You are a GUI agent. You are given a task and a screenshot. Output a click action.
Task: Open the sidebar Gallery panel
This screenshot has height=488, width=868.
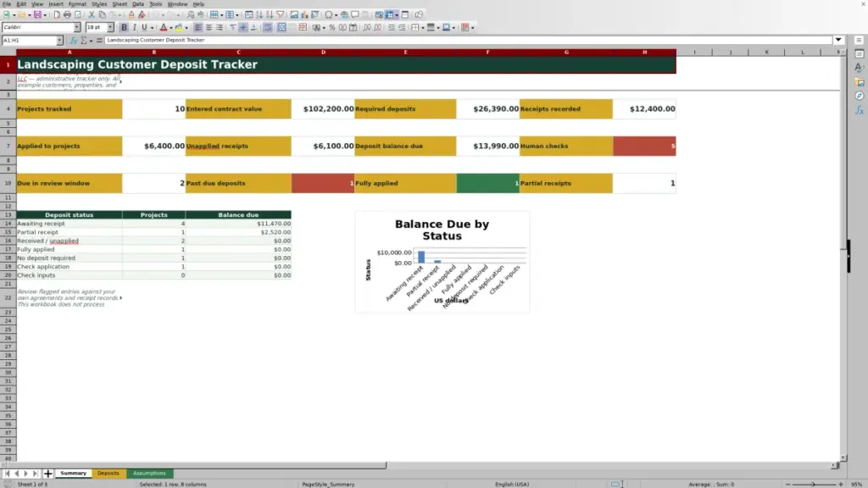tap(860, 82)
